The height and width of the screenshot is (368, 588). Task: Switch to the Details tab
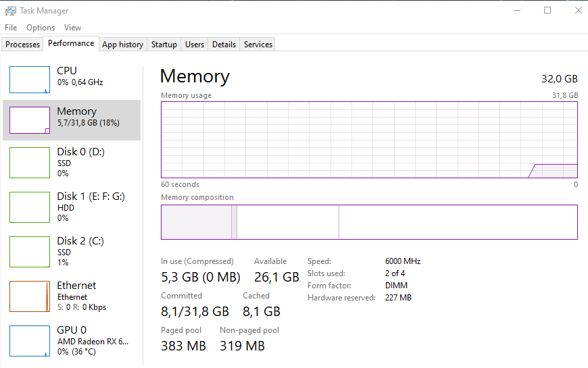(x=224, y=44)
